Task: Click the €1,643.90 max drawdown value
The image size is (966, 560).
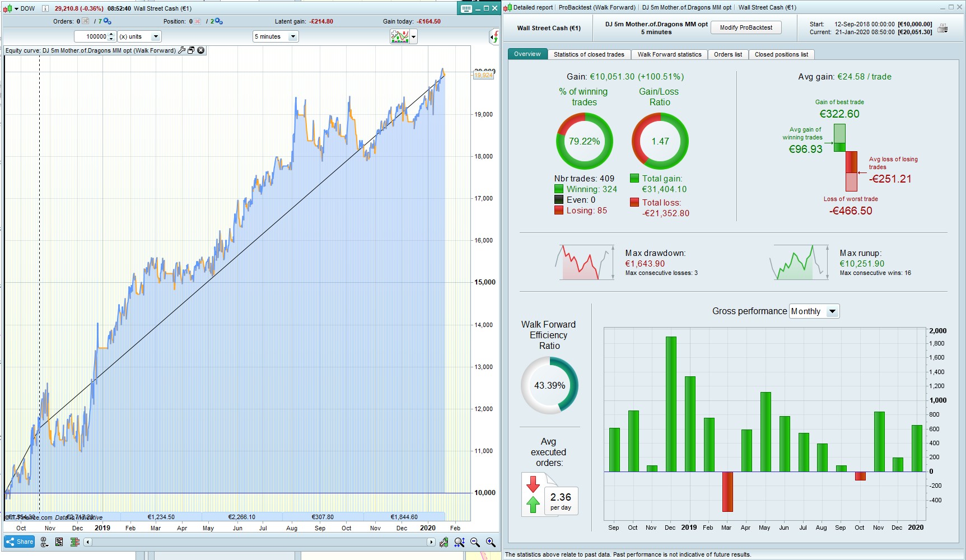Action: click(x=645, y=264)
